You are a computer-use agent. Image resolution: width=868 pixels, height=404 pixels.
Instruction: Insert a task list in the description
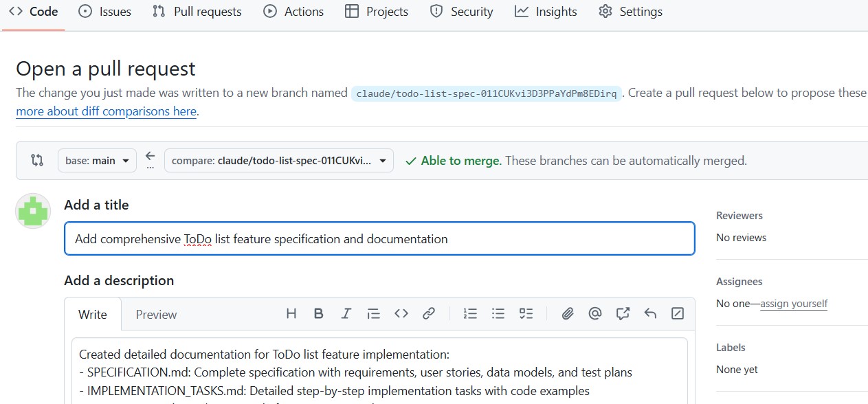click(x=526, y=314)
